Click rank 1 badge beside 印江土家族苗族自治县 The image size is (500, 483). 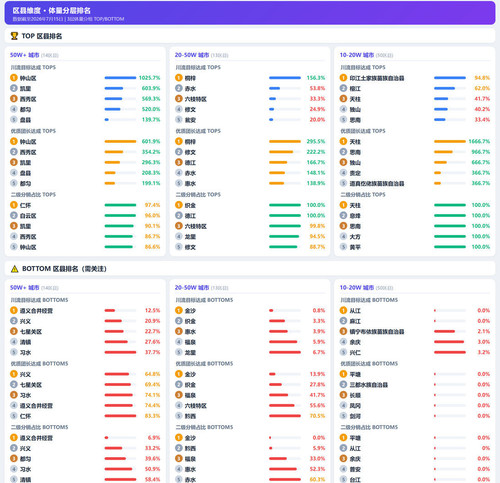[343, 78]
